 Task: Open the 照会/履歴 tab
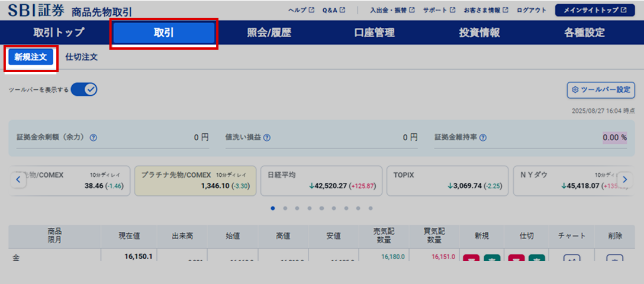tap(269, 33)
